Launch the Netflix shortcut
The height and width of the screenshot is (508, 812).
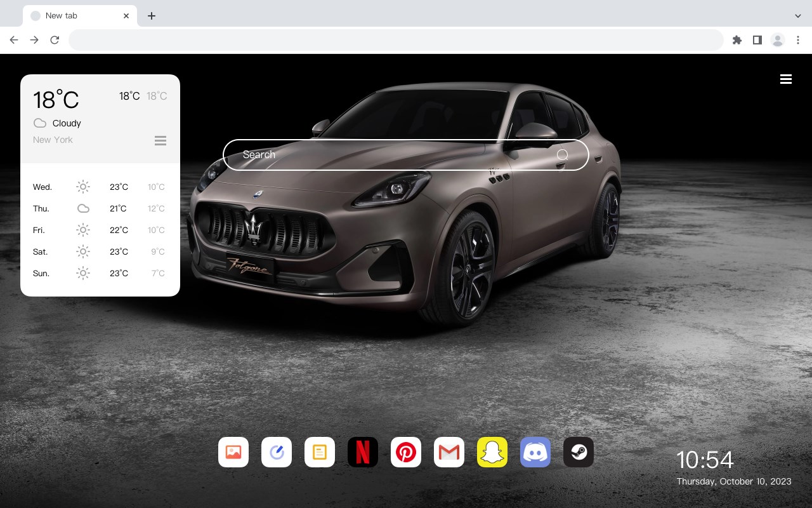click(x=363, y=452)
